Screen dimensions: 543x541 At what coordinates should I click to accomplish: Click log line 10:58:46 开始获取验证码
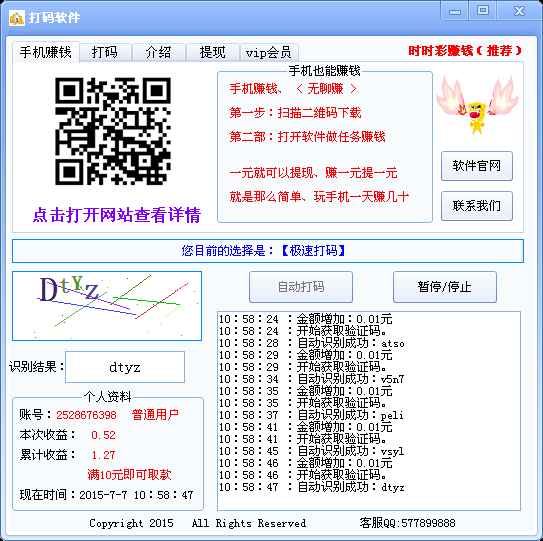pyautogui.click(x=303, y=475)
